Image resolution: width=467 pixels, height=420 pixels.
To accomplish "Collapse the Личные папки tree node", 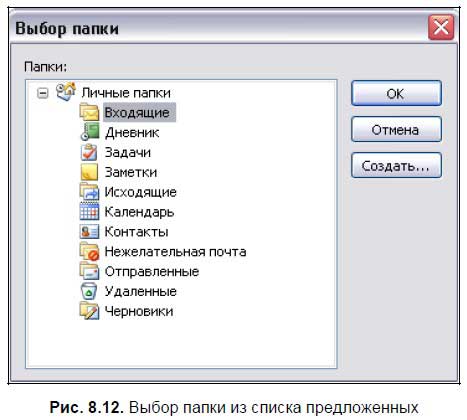I will 43,93.
